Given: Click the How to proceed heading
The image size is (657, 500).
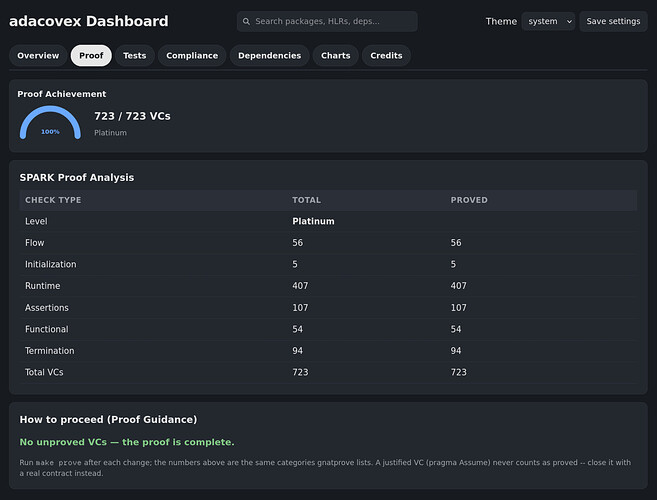Looking at the screenshot, I should pyautogui.click(x=108, y=420).
